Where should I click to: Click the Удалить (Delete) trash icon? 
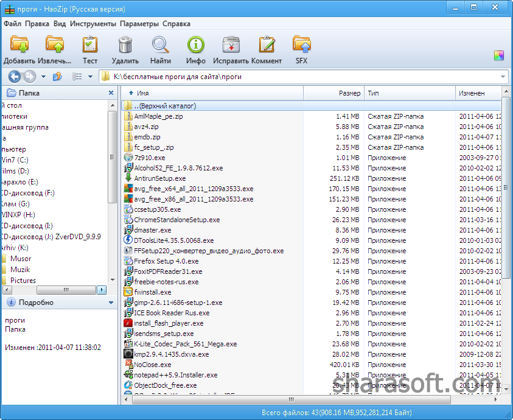pos(125,44)
